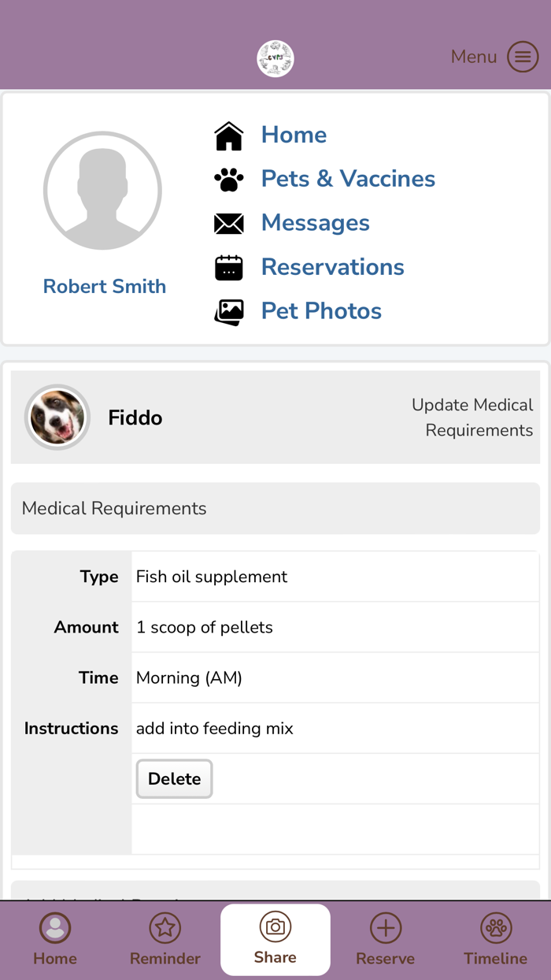Open the Pets & Vaccines link
Image resolution: width=551 pixels, height=980 pixels.
(x=348, y=179)
